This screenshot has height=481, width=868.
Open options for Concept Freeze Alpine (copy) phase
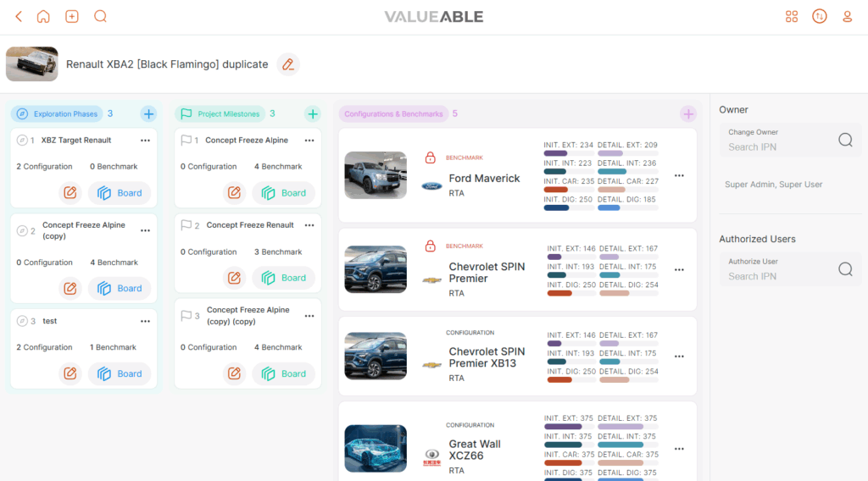tap(145, 230)
